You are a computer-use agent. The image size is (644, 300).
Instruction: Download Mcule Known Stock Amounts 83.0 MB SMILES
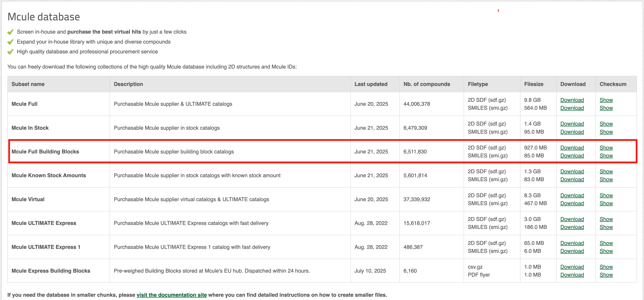pyautogui.click(x=572, y=179)
